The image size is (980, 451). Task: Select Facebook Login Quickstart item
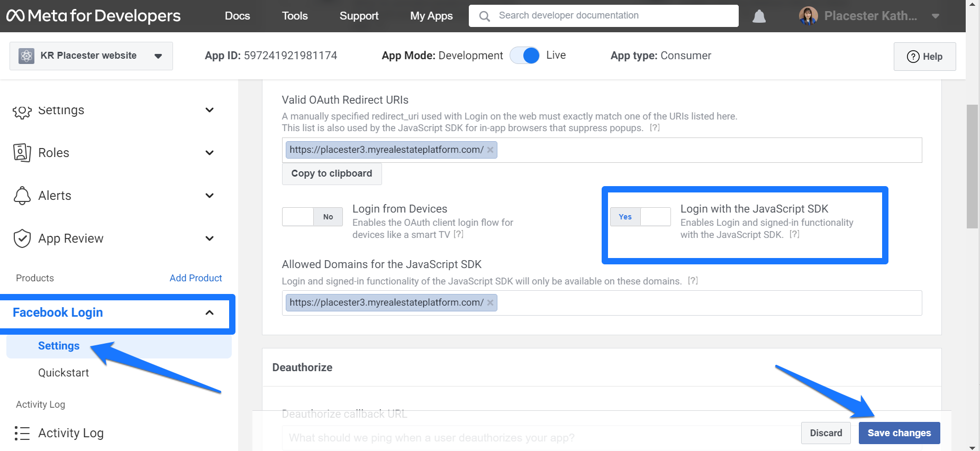(63, 373)
